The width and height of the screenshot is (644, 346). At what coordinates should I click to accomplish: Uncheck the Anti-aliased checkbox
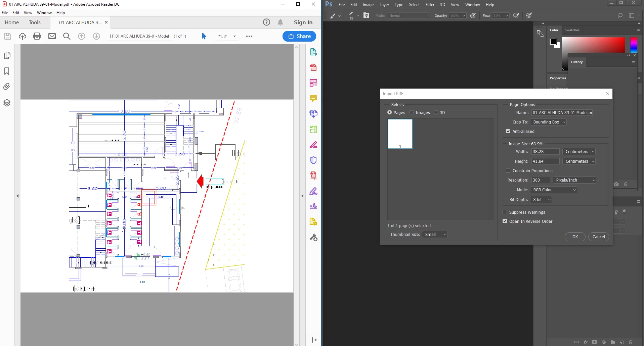tap(508, 131)
